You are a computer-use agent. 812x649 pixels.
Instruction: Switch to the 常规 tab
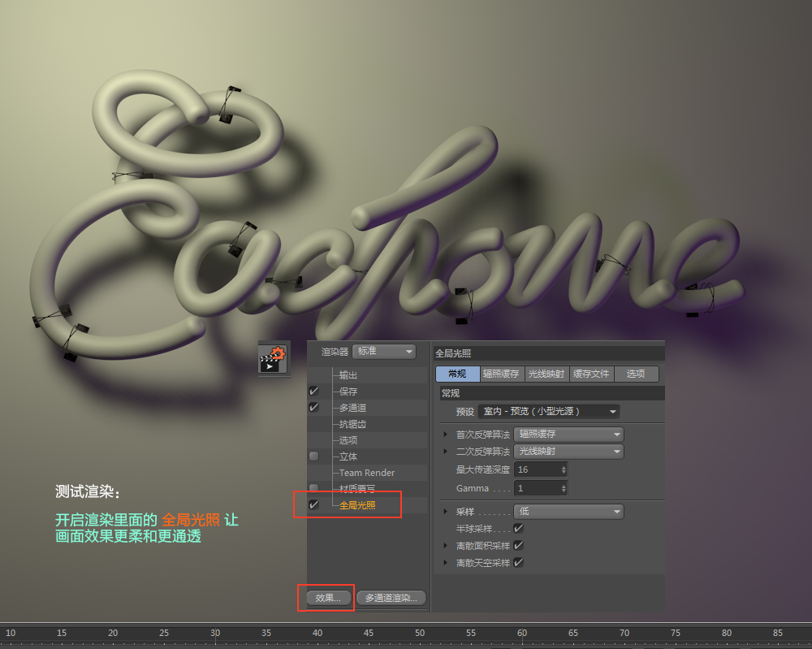[x=458, y=374]
